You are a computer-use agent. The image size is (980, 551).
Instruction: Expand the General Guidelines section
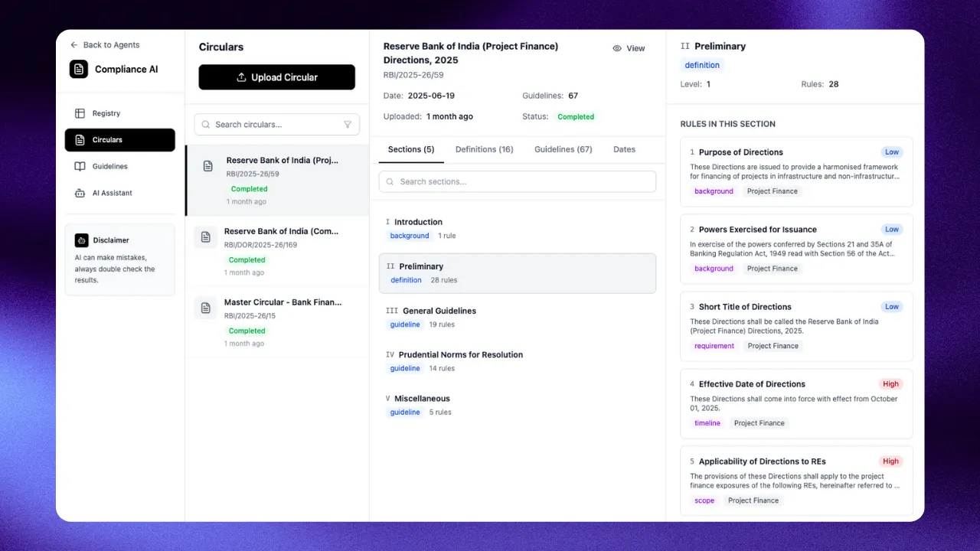tap(439, 311)
